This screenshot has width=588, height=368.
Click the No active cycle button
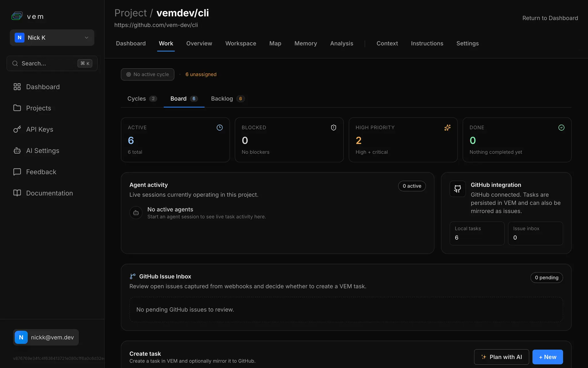148,74
